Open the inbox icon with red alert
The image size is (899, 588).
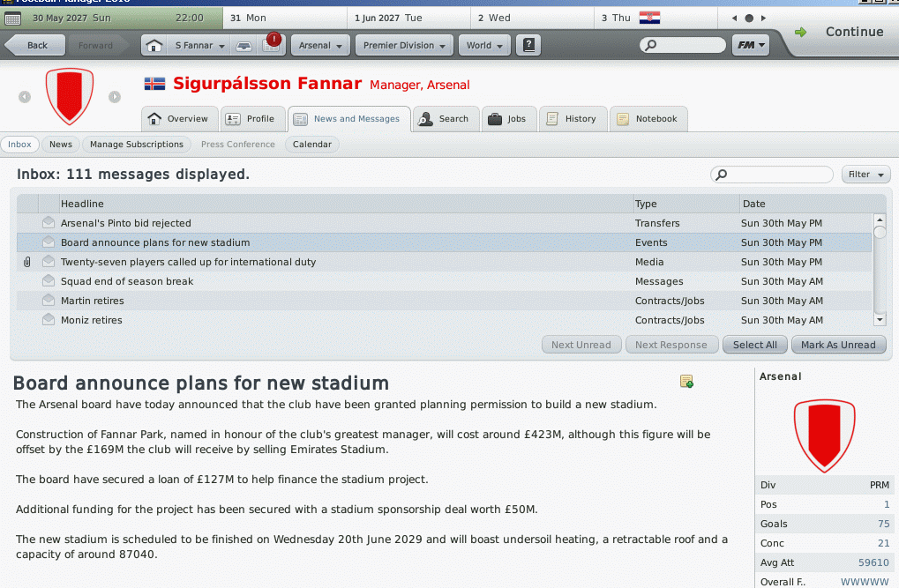[x=272, y=43]
